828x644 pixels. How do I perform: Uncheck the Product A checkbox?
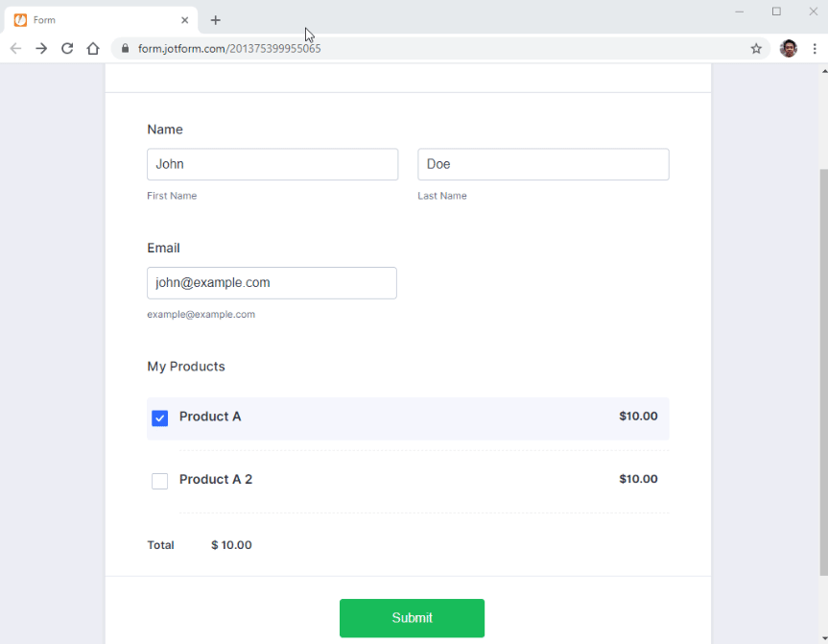(159, 417)
